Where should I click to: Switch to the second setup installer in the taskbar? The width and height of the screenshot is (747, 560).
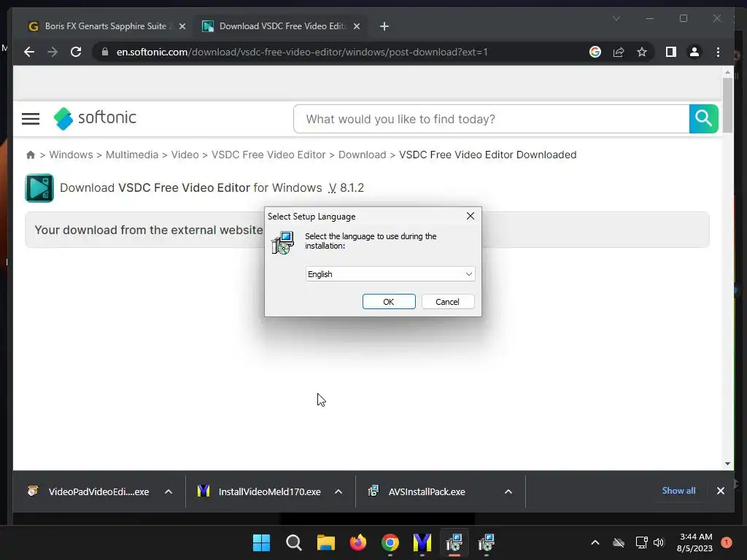point(487,542)
